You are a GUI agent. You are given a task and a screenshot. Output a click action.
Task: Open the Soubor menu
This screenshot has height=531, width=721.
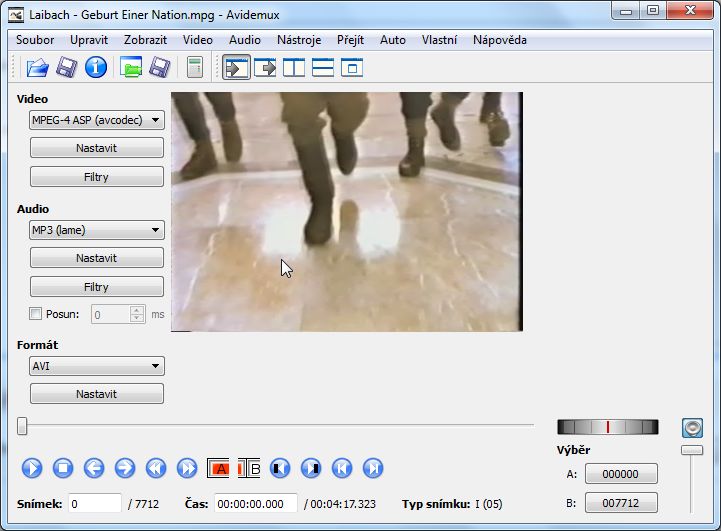click(35, 40)
